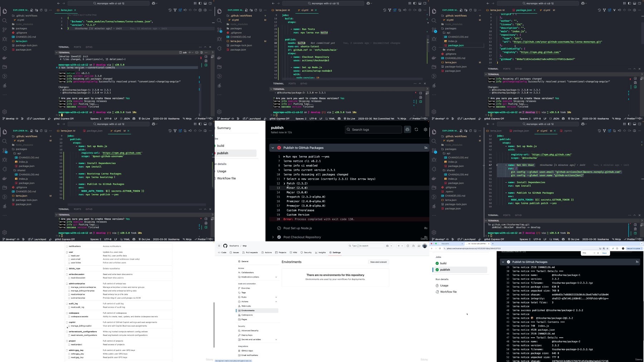This screenshot has width=644, height=362.
Task: Open hamburger menu on the Environments settings page
Action: point(219,246)
